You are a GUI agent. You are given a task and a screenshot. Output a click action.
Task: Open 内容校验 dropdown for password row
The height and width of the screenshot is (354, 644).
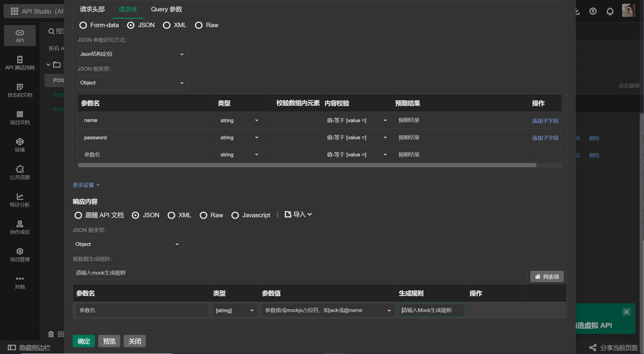(357, 137)
